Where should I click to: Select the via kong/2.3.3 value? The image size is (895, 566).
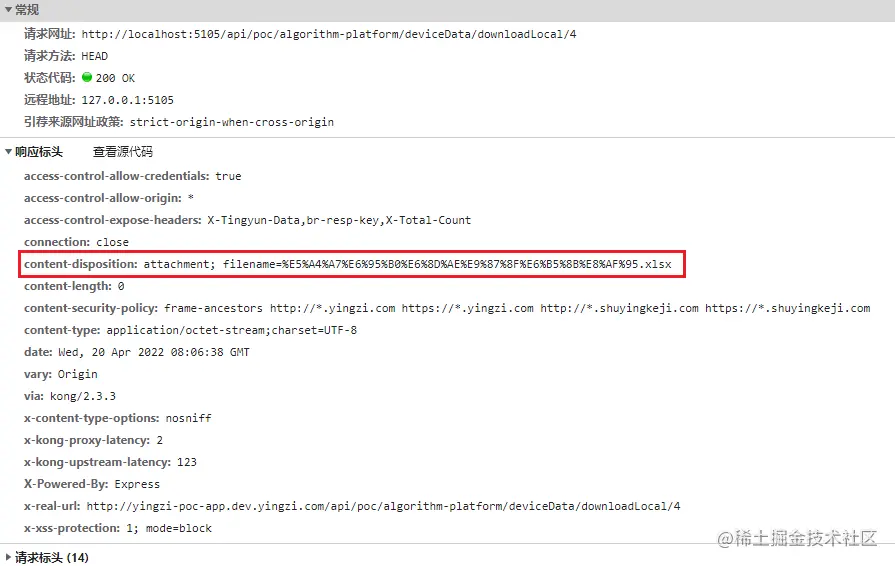(83, 396)
